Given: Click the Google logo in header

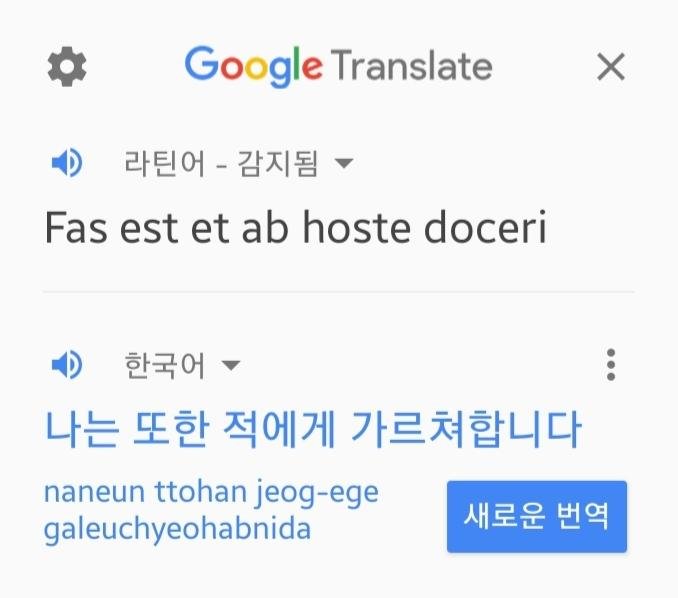Looking at the screenshot, I should pos(253,67).
